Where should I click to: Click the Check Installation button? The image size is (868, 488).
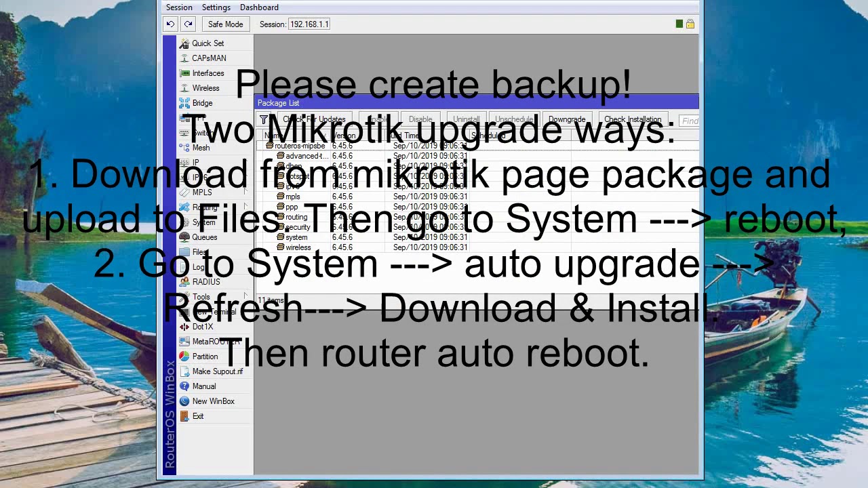[633, 120]
